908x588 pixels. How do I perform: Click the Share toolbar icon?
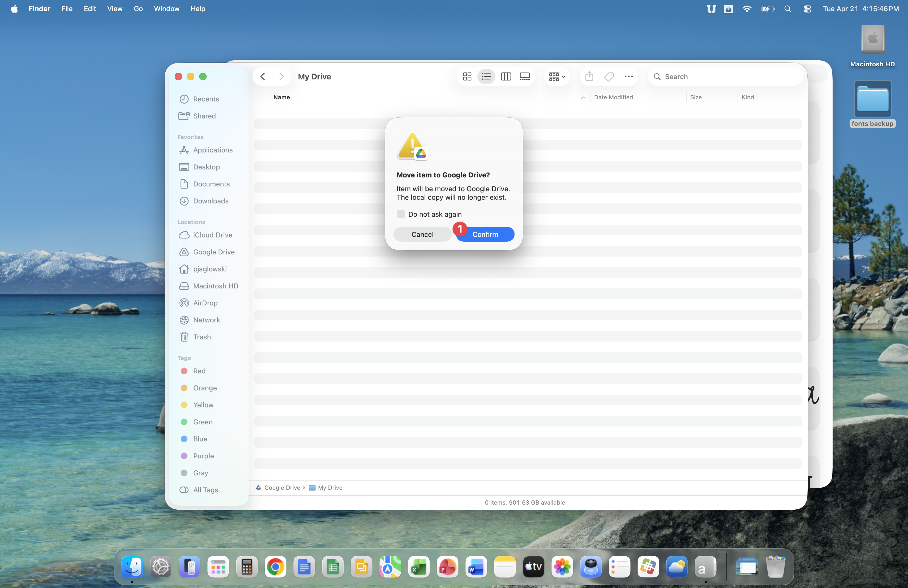[589, 77]
